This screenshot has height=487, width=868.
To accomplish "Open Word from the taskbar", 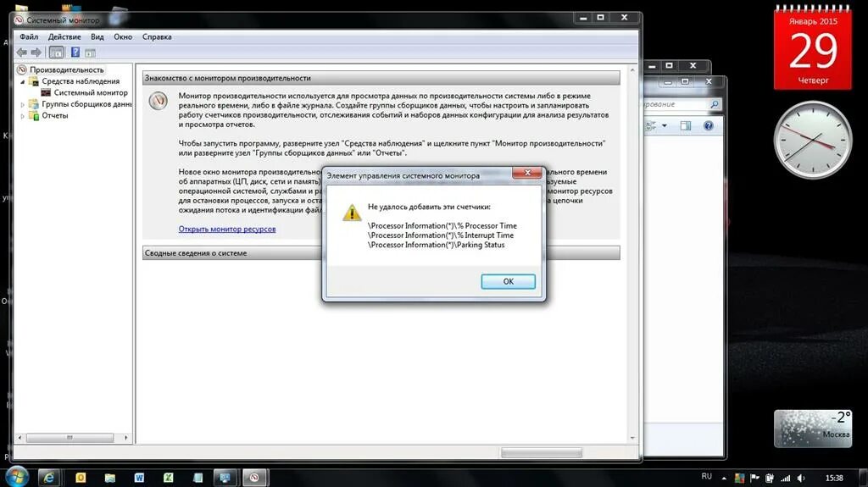I will tap(139, 478).
